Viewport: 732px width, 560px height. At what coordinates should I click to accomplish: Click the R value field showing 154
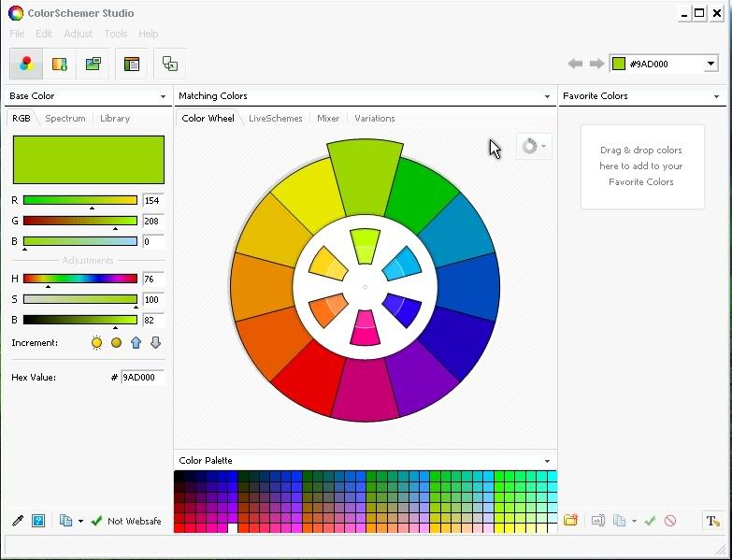(x=153, y=201)
